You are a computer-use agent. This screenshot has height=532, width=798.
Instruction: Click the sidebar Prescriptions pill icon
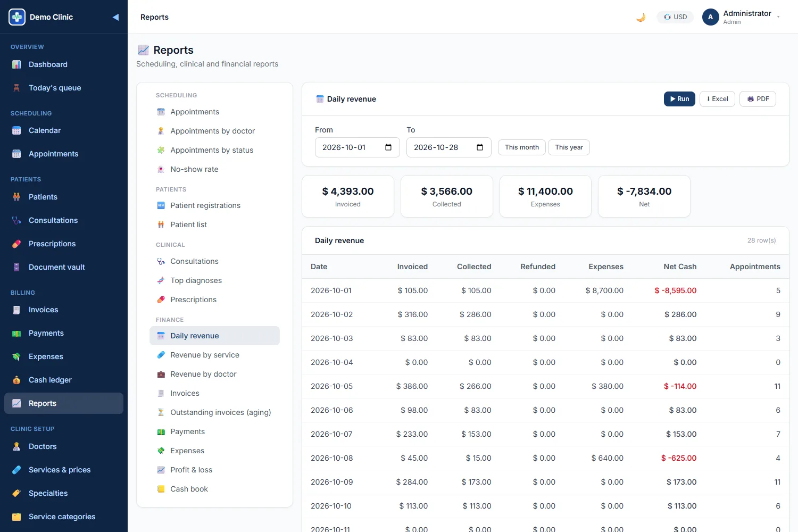click(16, 244)
